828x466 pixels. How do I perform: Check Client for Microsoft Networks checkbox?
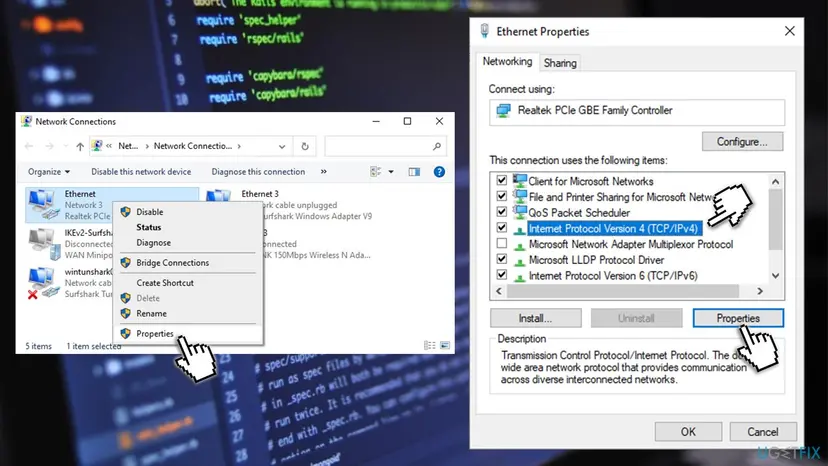502,180
